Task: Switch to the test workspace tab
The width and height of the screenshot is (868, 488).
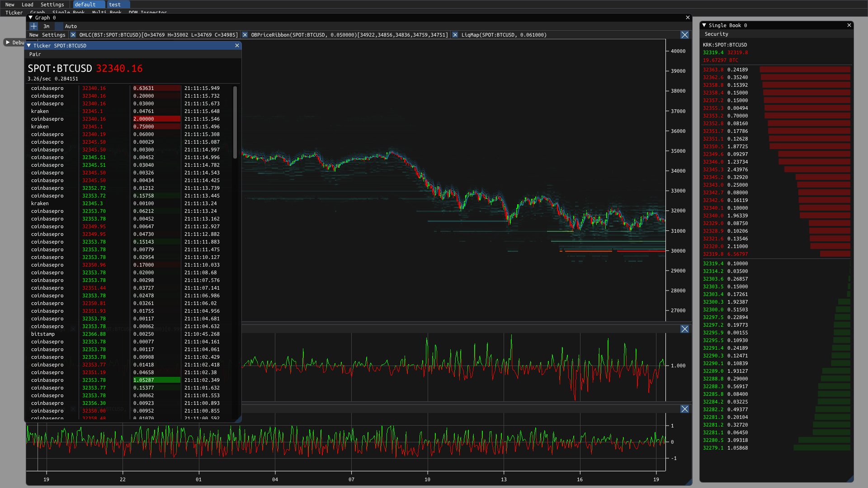Action: click(x=118, y=5)
